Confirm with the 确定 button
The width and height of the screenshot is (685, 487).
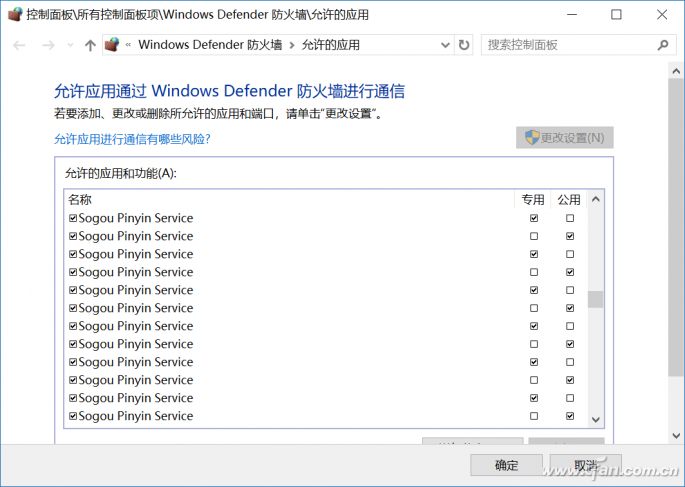506,465
